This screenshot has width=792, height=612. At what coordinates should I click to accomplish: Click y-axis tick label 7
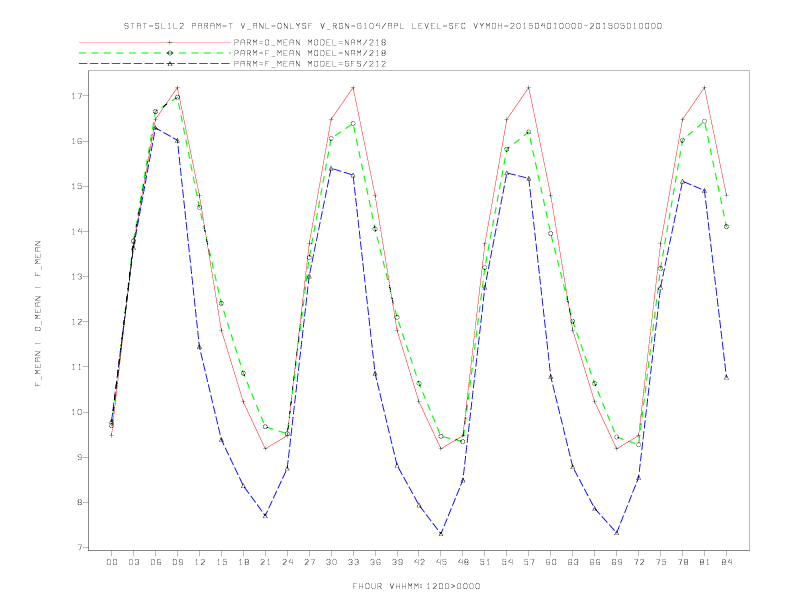[x=80, y=547]
